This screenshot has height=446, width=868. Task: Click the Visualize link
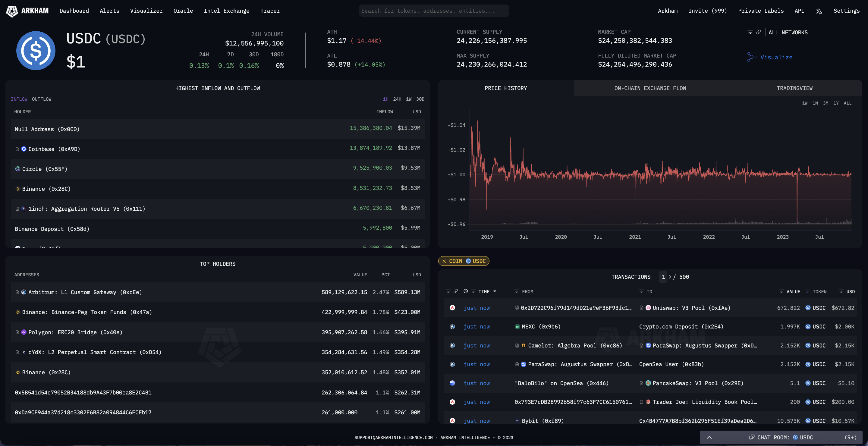776,57
